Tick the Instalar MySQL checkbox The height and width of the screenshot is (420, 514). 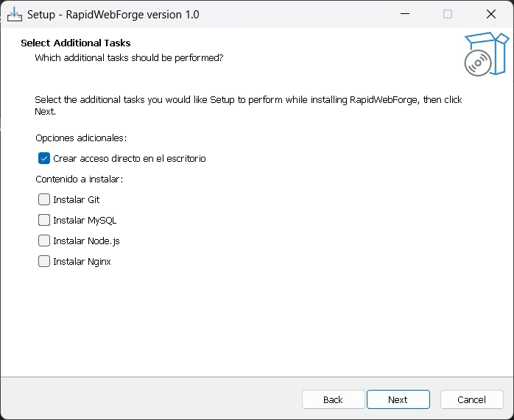(44, 221)
